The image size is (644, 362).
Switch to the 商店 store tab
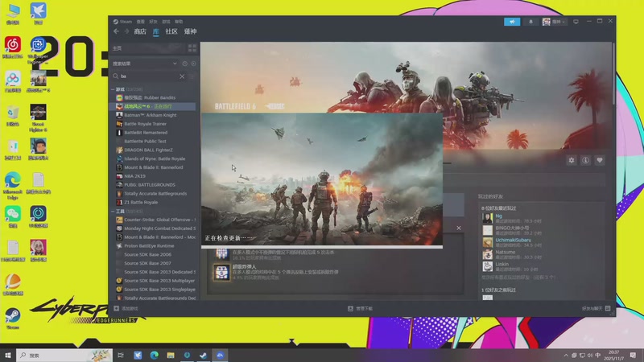point(140,31)
